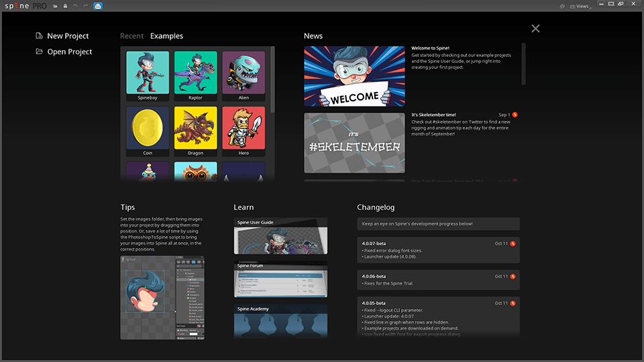Viewport: 644px width, 362px height.
Task: Click the redo arrow icon
Action: point(85,6)
